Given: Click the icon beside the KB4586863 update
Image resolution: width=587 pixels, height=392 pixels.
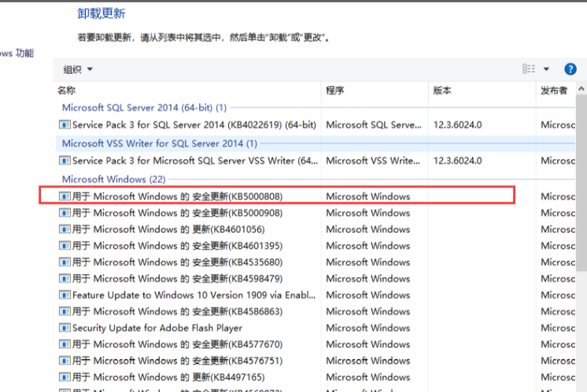Looking at the screenshot, I should pos(65,311).
